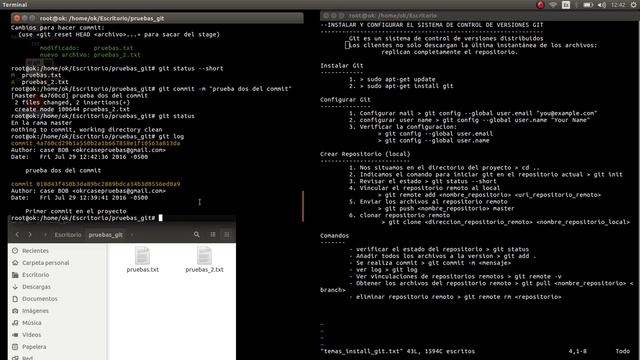Image resolution: width=640 pixels, height=360 pixels.
Task: Click the pruebas_2.txt file name label
Action: click(x=204, y=269)
